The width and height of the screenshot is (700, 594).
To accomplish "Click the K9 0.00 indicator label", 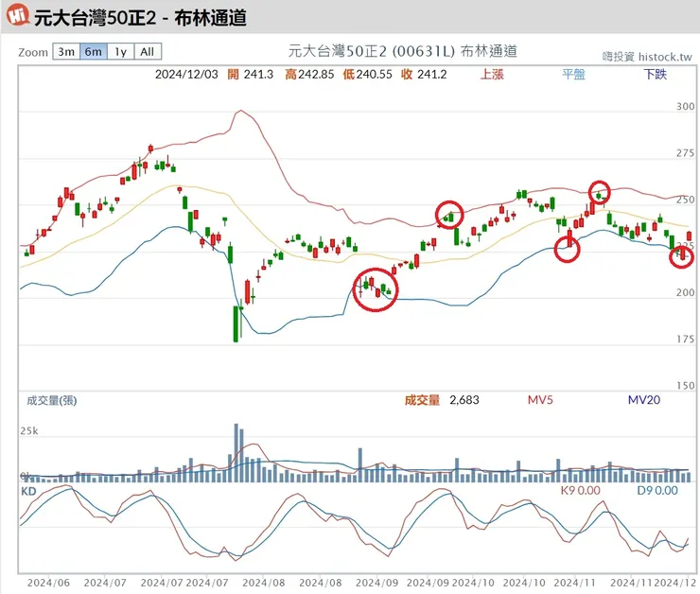I will (x=581, y=491).
